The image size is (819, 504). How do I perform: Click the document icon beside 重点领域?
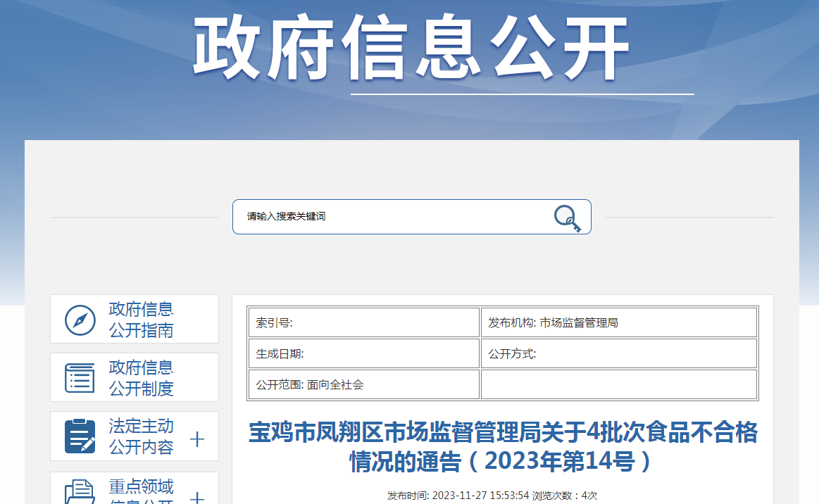pos(80,492)
